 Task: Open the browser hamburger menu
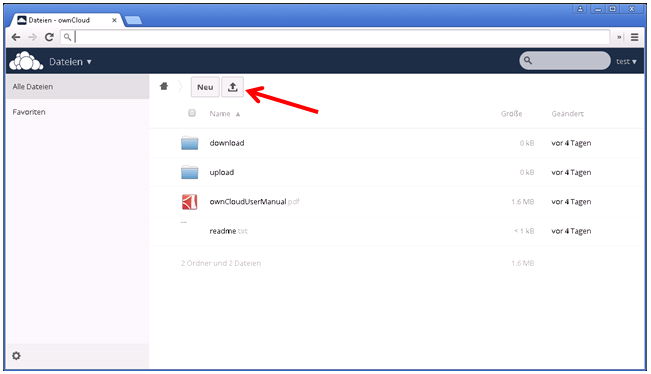(634, 37)
